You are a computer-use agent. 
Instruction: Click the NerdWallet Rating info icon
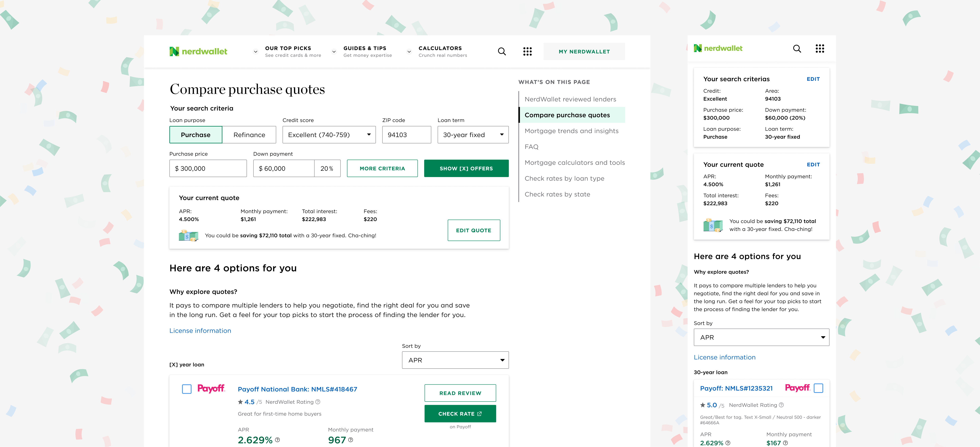[x=318, y=402]
